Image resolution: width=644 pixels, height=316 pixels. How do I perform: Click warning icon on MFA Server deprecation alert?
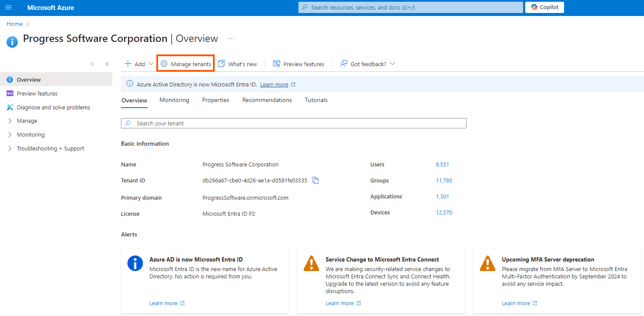[x=488, y=263]
